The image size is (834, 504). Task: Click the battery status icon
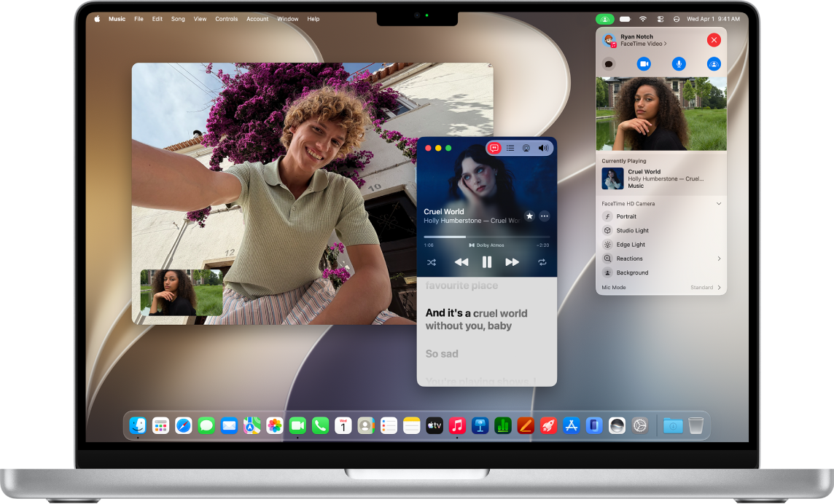[x=625, y=19]
